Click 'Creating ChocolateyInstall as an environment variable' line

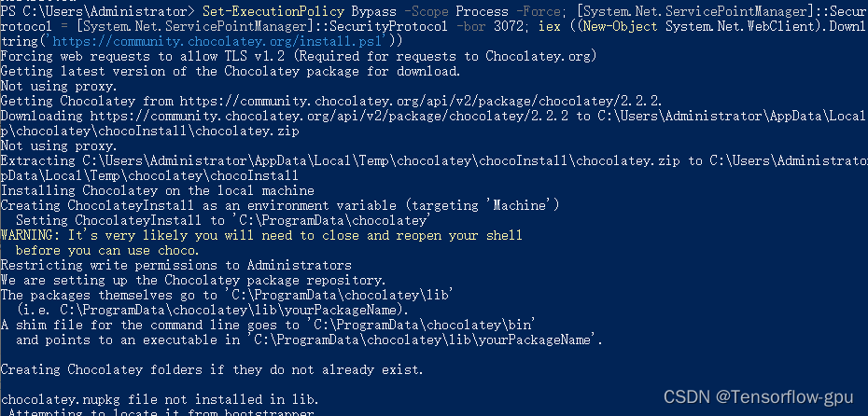click(x=280, y=206)
